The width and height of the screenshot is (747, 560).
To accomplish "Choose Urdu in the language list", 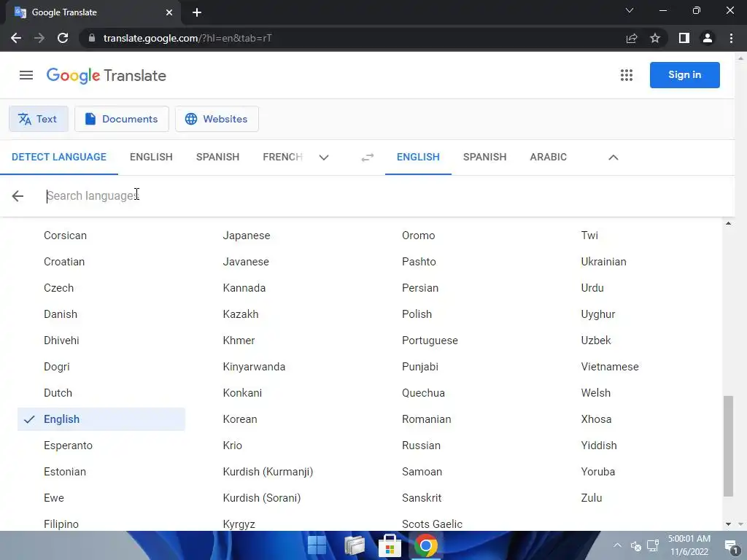I will [x=592, y=287].
